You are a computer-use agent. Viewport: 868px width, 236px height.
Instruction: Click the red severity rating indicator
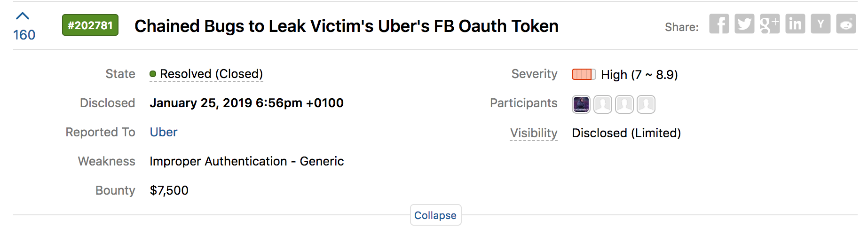(584, 74)
